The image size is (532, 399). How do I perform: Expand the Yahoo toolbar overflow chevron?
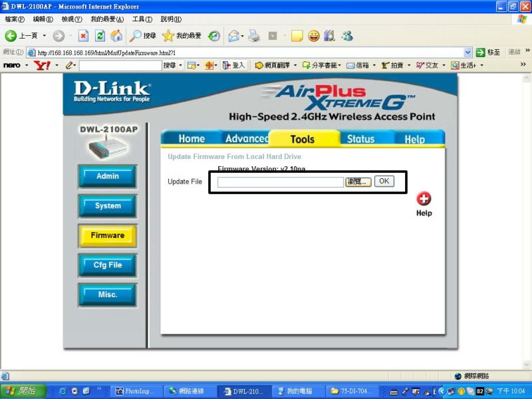point(523,64)
